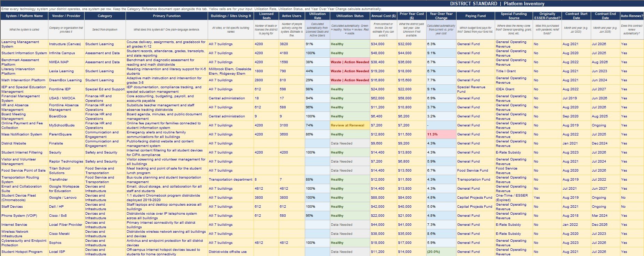Click the 'Paying Fund' column header
644x256 pixels.
click(475, 16)
